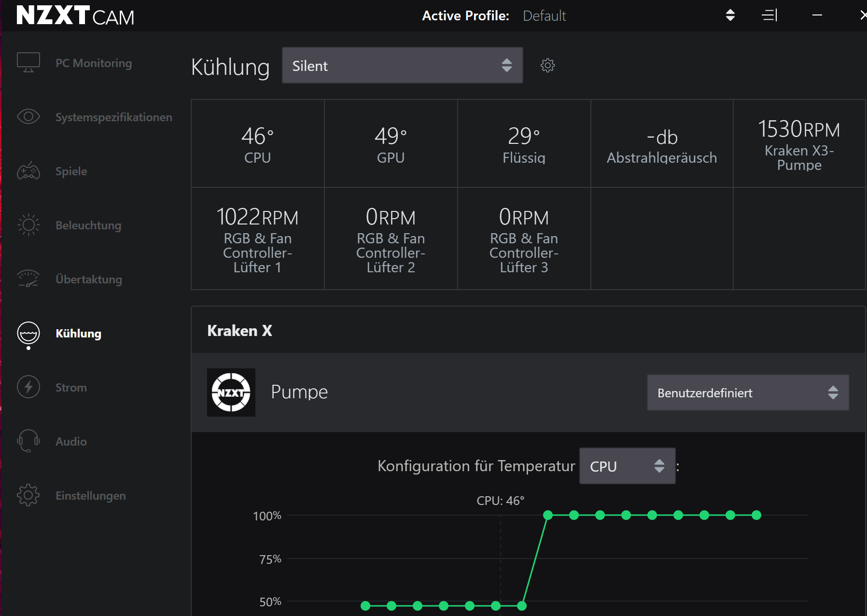Click the Pumpe label
This screenshot has width=867, height=616.
(x=299, y=392)
